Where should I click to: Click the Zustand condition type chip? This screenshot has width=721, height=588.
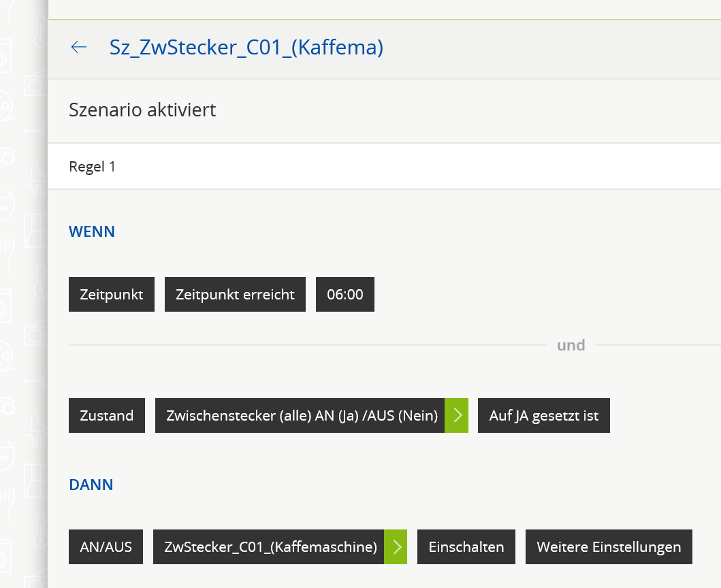click(x=107, y=415)
